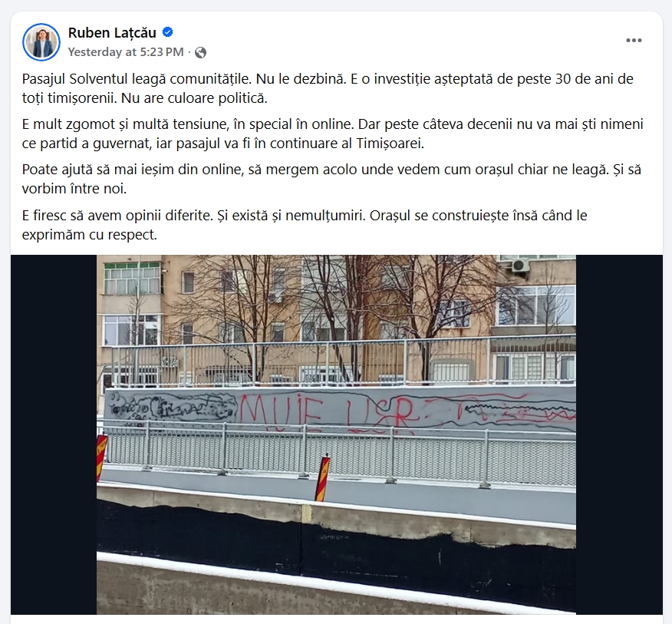The width and height of the screenshot is (672, 624).
Task: Open the post's video of the passage
Action: tap(336, 434)
